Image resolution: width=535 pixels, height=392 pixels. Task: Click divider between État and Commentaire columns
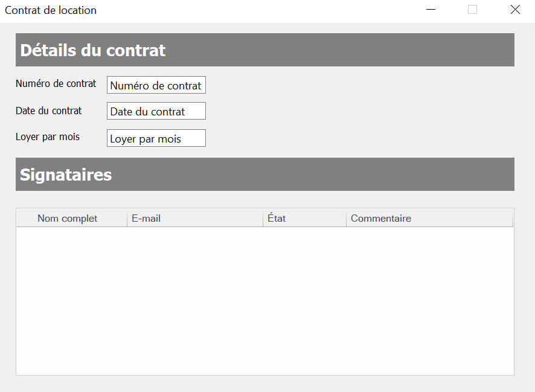[x=346, y=218]
